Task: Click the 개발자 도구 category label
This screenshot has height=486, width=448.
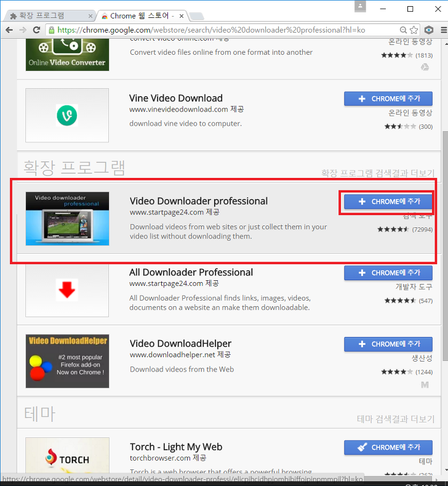Action: 414,287
